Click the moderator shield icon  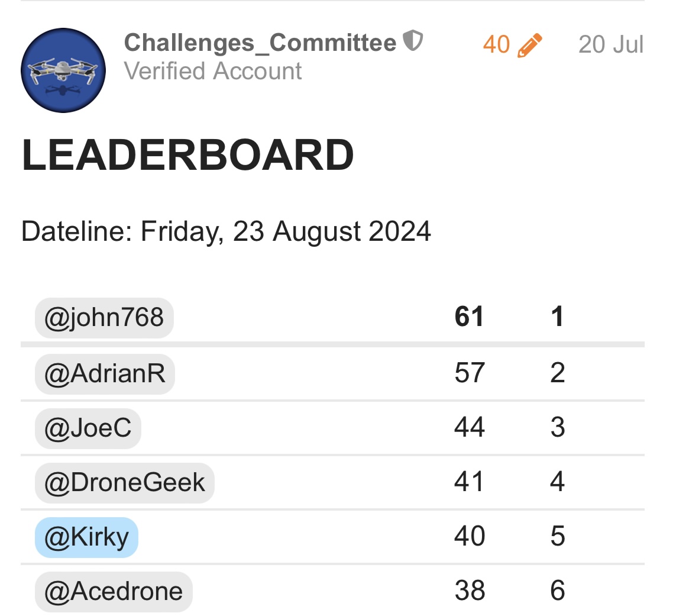pos(413,41)
